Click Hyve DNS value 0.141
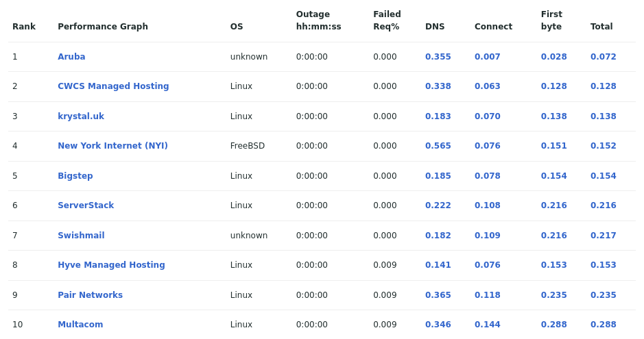644x339 pixels. [438, 265]
